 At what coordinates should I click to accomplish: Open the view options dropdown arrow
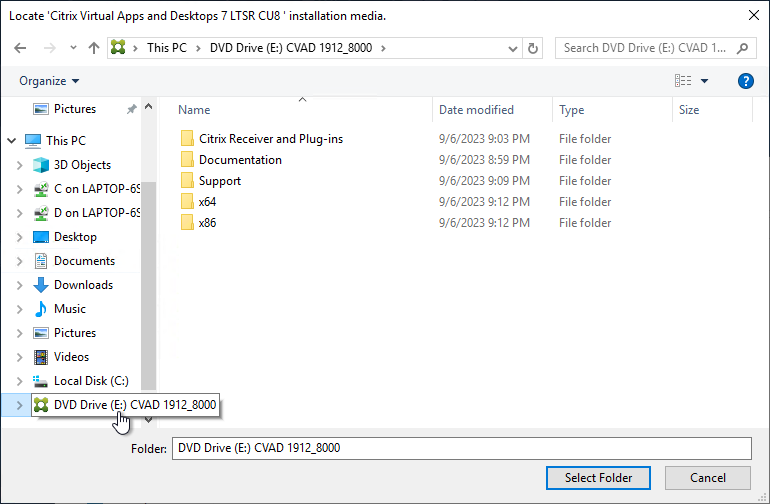704,81
